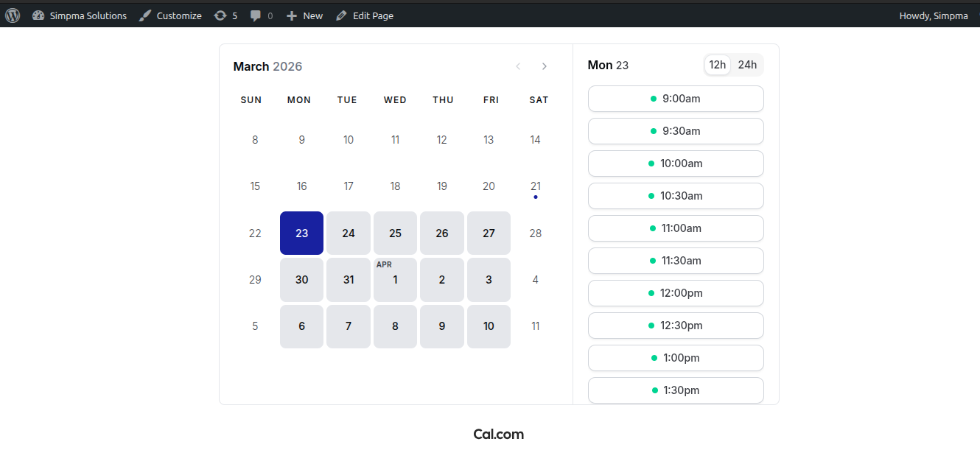Open the Simpma Solutions dashboard icon

[38, 15]
